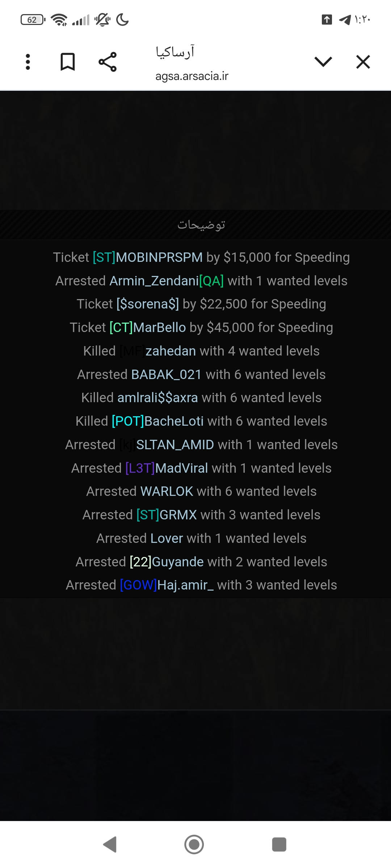This screenshot has width=391, height=868.
Task: Open the three-dot overflow menu
Action: click(28, 62)
